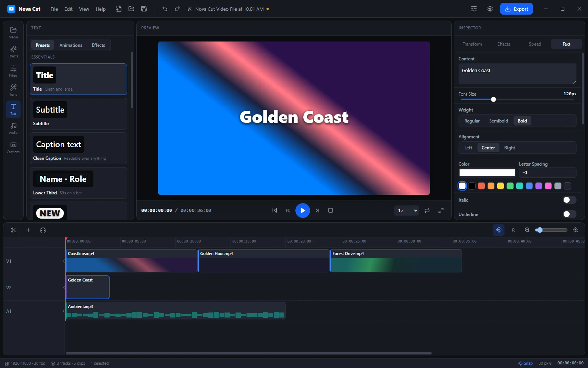The image size is (588, 368).
Task: Select the Forest Drive.mp4 clip
Action: [396, 261]
